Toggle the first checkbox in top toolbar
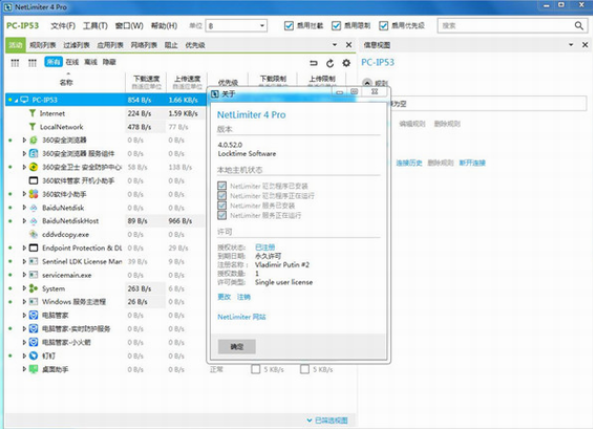Screen dimensions: 593x429 tap(289, 25)
